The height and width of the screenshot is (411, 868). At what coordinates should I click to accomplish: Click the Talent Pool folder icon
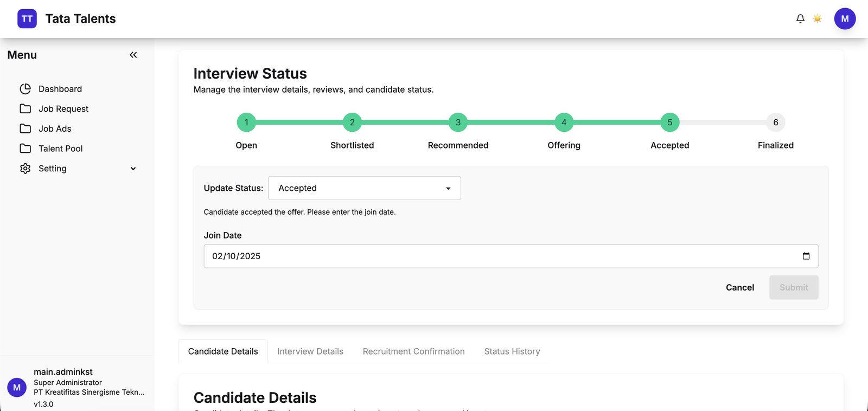[25, 149]
